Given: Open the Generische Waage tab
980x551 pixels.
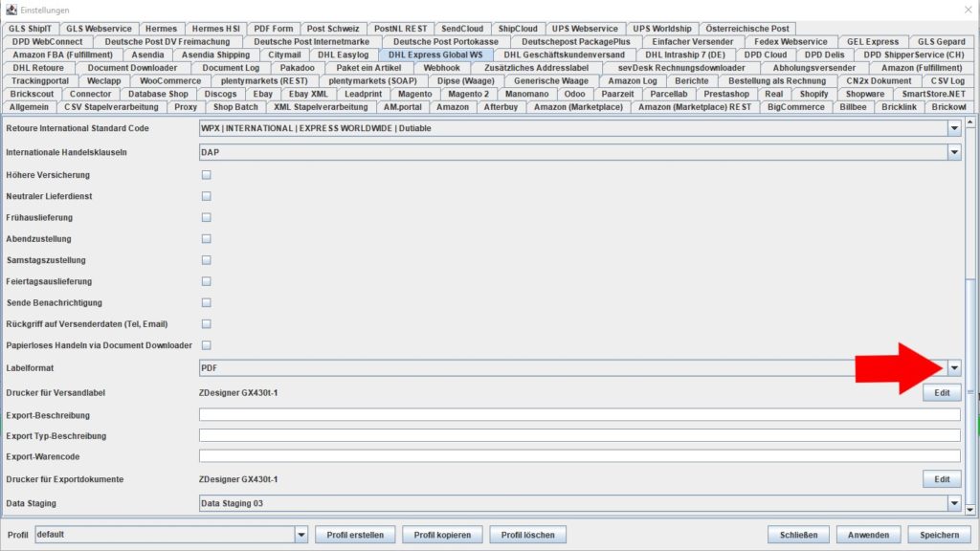Looking at the screenshot, I should [550, 80].
